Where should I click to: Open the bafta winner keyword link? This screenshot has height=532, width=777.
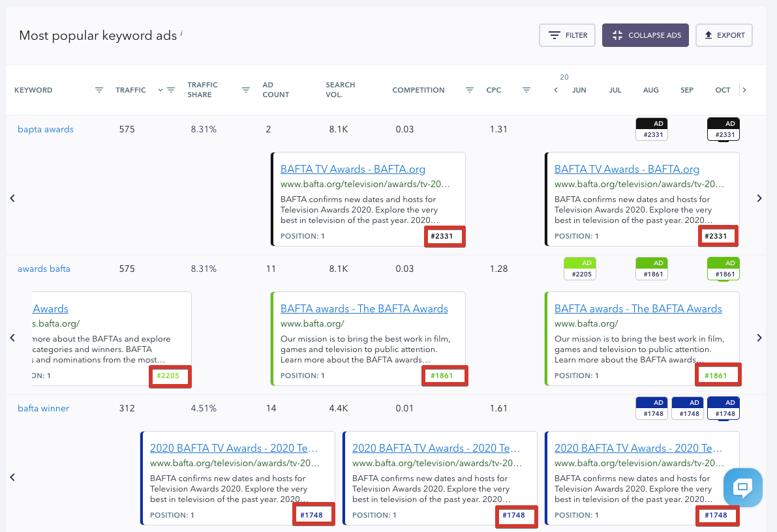click(44, 409)
